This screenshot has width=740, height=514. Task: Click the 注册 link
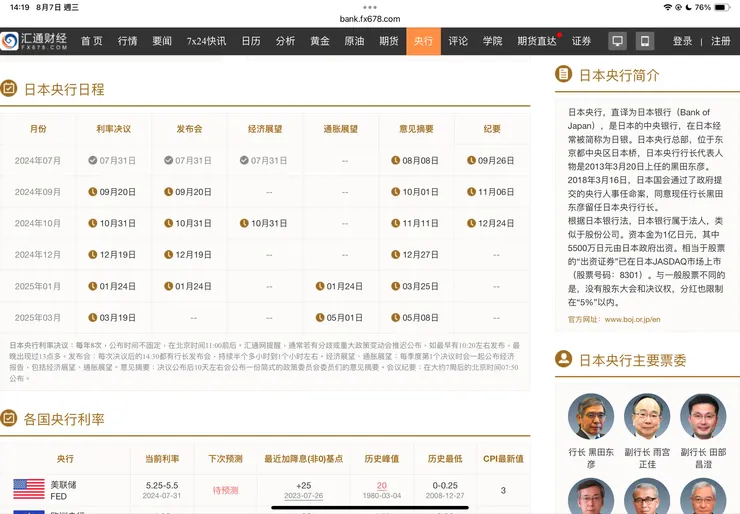coord(721,41)
